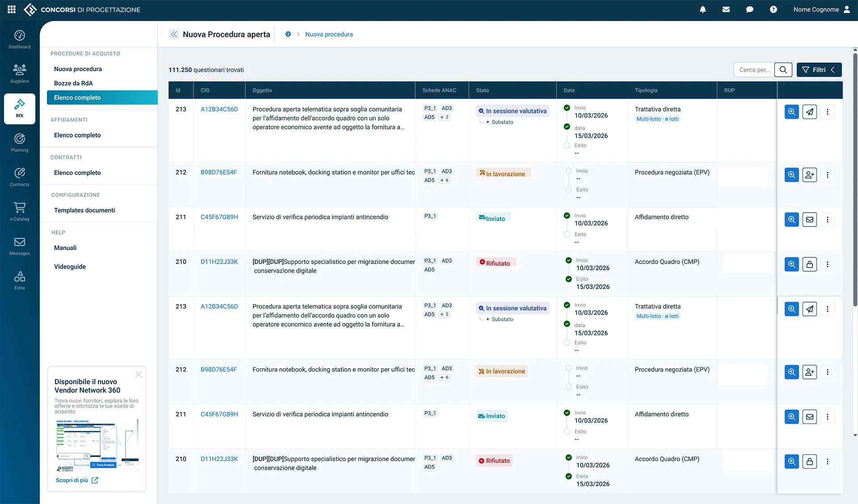This screenshot has width=858, height=504.
Task: Expand the Filtri panel
Action: tap(819, 70)
